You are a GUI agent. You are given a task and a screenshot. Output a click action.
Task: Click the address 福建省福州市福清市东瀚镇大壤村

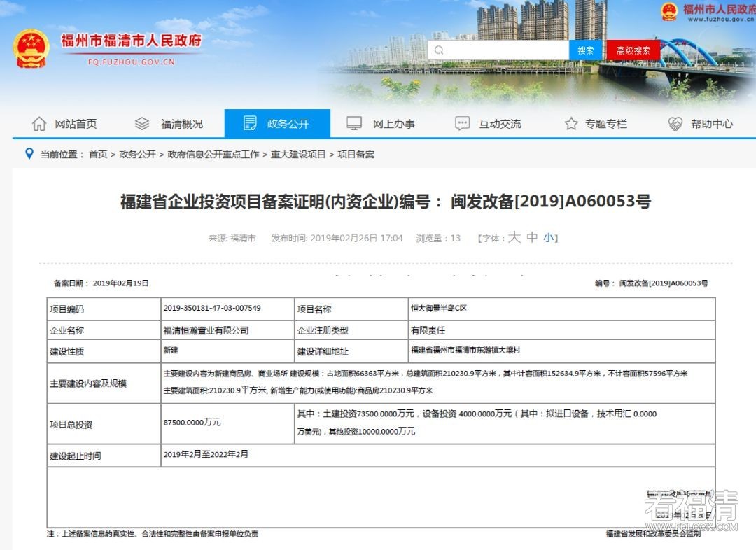(465, 350)
